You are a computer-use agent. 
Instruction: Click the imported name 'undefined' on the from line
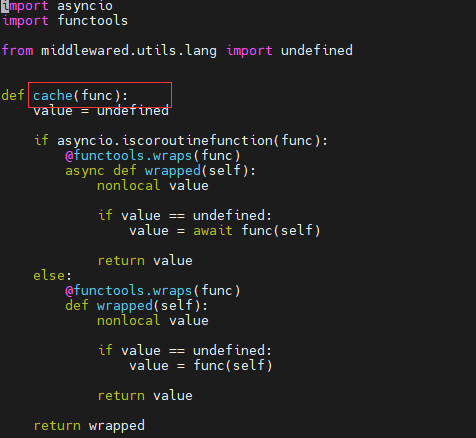pyautogui.click(x=317, y=51)
